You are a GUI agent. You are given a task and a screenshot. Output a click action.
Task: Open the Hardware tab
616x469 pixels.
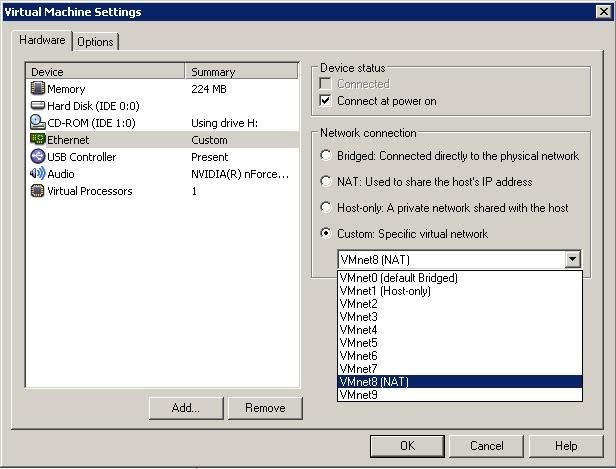(x=43, y=40)
